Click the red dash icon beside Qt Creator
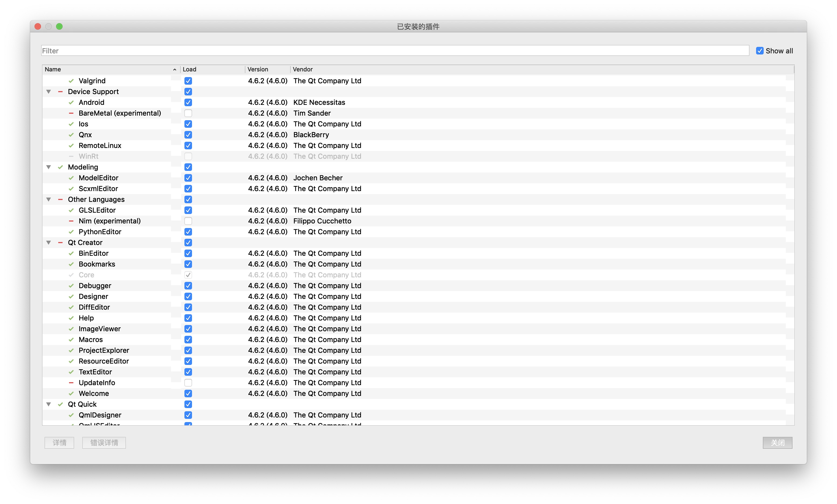Screen dimensions: 837x504 [60, 243]
